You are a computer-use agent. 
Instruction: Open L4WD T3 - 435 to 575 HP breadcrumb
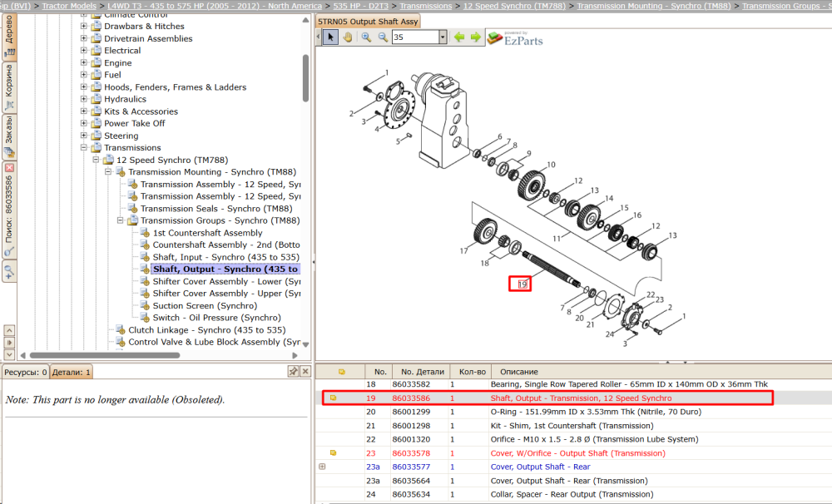(215, 6)
